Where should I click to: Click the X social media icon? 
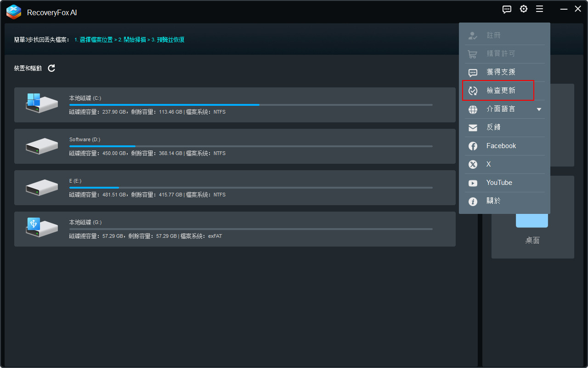473,164
